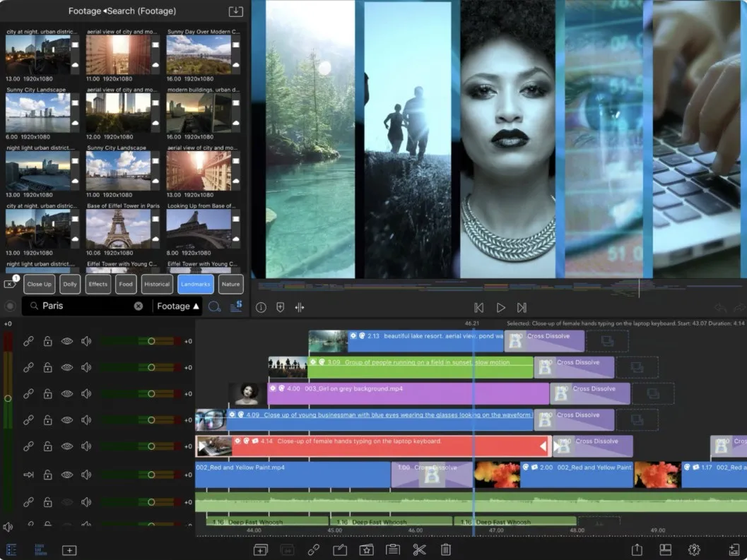The height and width of the screenshot is (560, 747).
Task: Click the share export icon in bottom toolbar
Action: (637, 549)
